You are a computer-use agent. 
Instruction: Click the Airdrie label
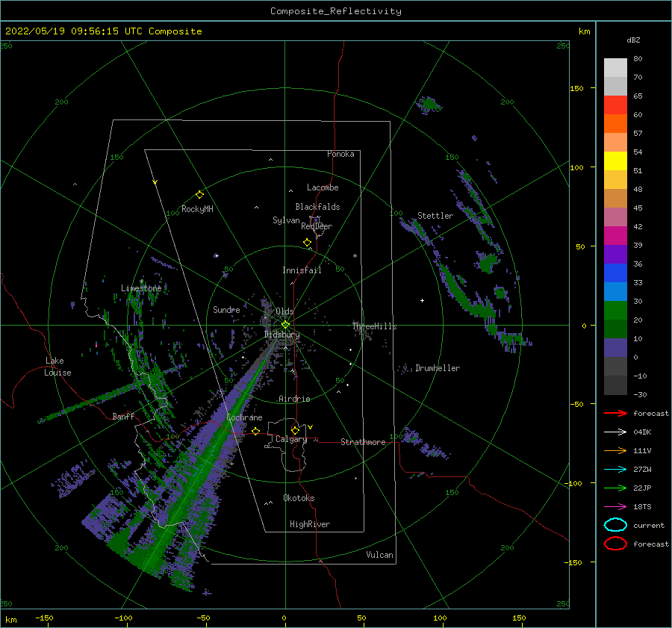point(294,399)
